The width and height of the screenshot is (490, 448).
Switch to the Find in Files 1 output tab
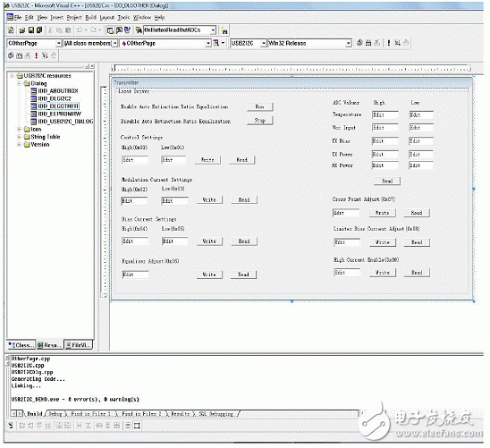(x=90, y=414)
